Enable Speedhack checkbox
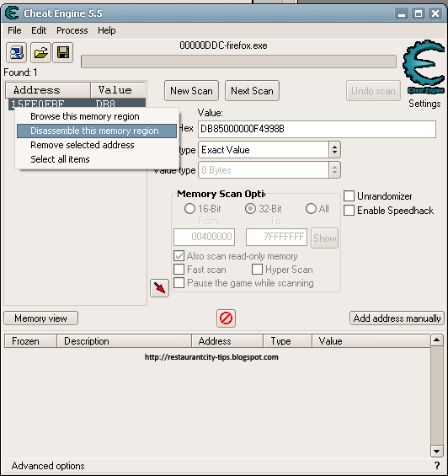The height and width of the screenshot is (476, 448). coord(349,211)
